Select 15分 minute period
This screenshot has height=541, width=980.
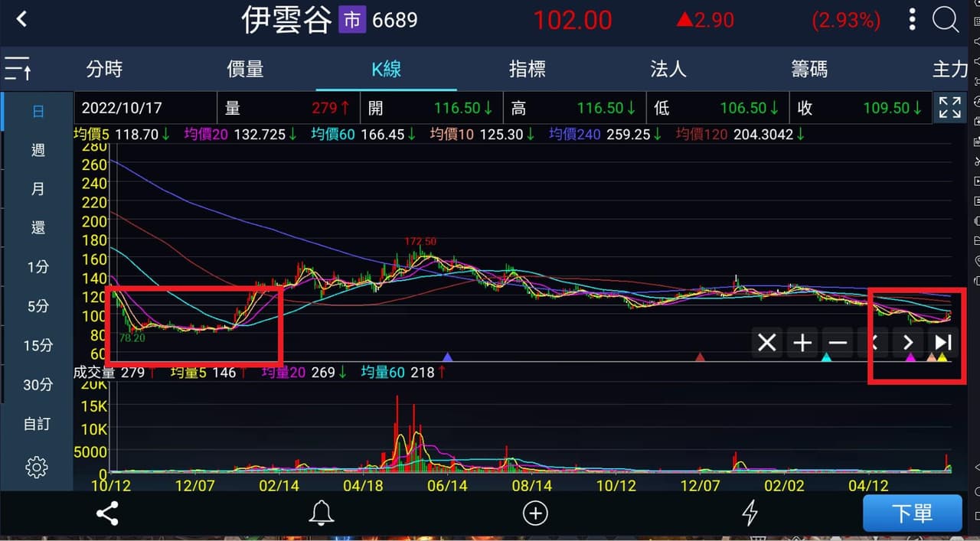tap(38, 345)
